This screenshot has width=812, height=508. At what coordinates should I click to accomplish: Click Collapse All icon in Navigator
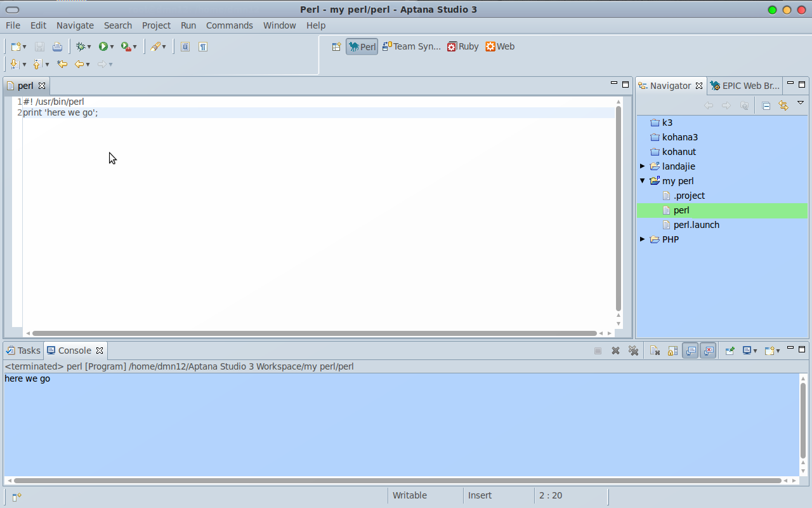click(x=766, y=106)
